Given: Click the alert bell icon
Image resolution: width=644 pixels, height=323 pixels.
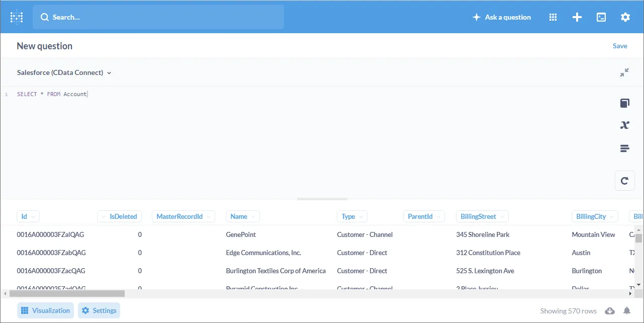Looking at the screenshot, I should 627,311.
